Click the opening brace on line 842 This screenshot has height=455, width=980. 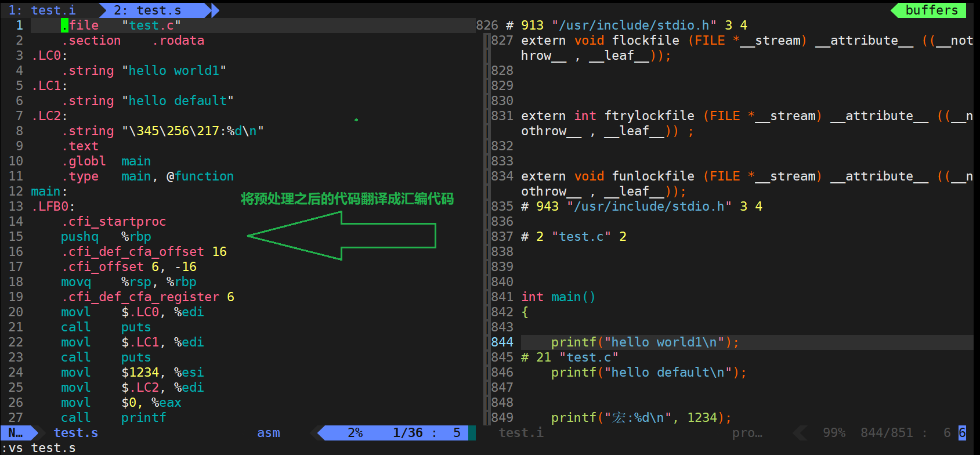point(525,312)
